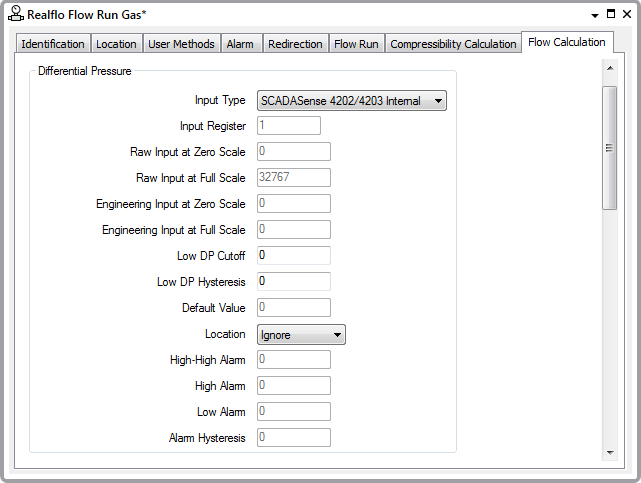Click the scrollbar down arrow

tap(610, 453)
